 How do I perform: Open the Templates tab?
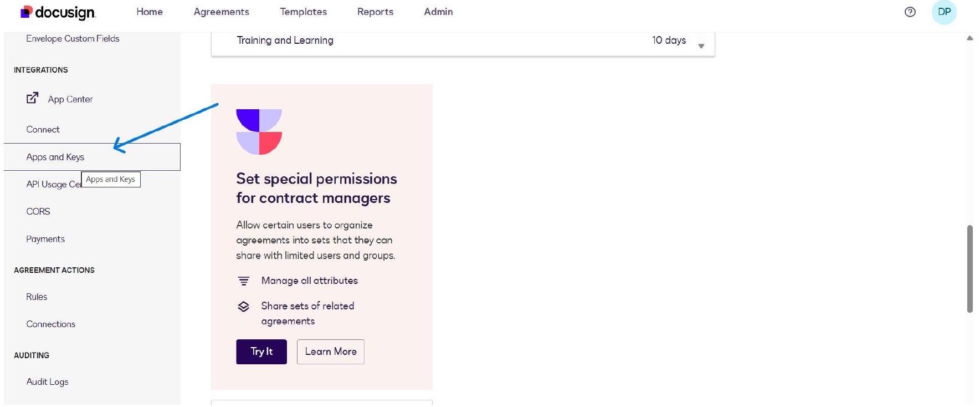coord(303,12)
